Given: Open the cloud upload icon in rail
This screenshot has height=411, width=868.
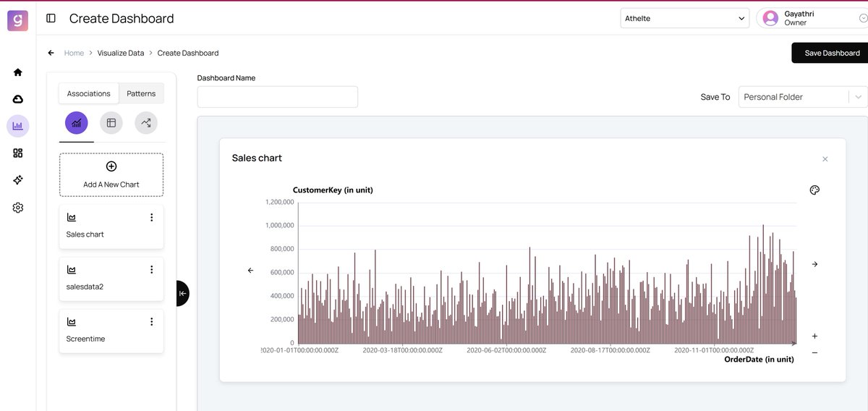Looking at the screenshot, I should click(x=18, y=99).
